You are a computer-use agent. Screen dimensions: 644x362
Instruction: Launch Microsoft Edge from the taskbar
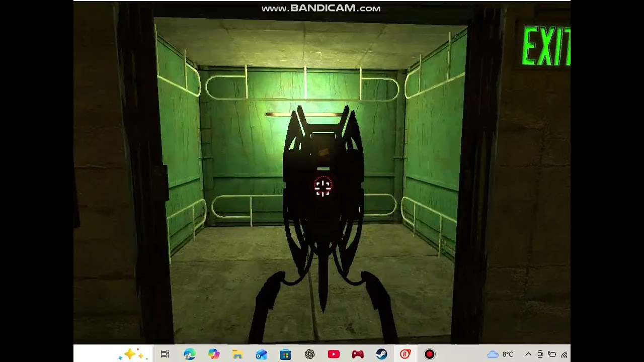point(190,354)
